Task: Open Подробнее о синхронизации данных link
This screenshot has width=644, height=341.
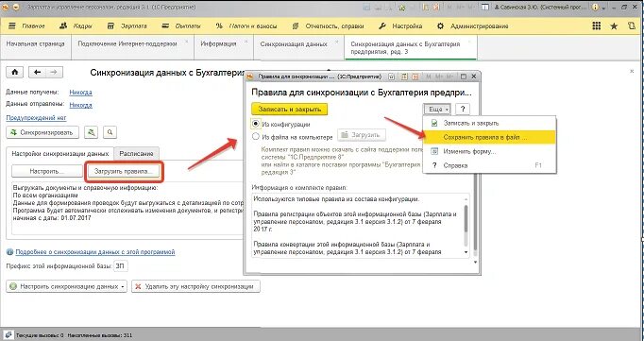Action: 95,252
